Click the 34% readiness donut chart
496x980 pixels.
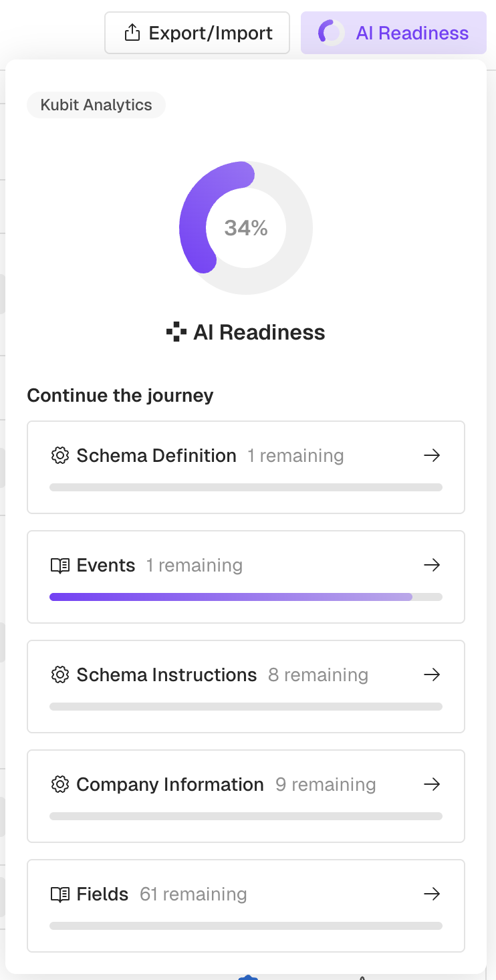tap(246, 228)
